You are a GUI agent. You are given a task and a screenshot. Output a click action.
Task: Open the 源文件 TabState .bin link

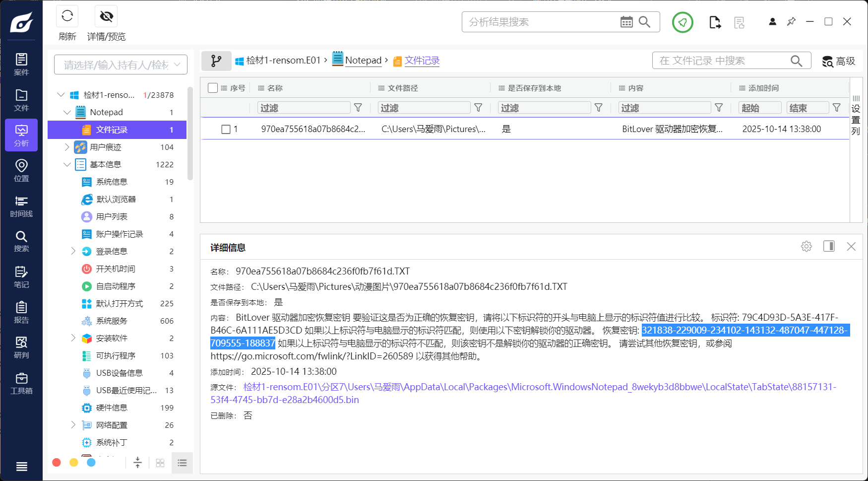(x=496, y=387)
